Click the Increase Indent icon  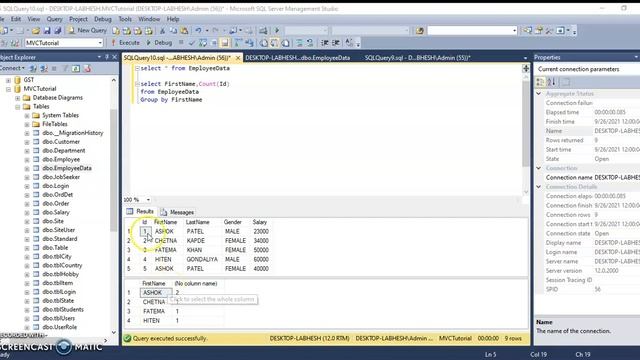point(336,42)
